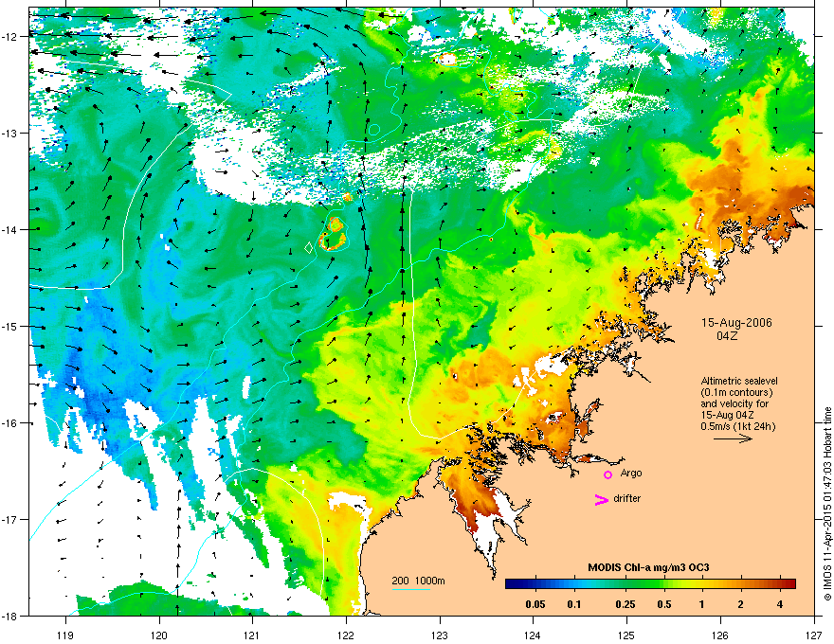
Task: Click the longitude axis label '123'
Action: coord(440,635)
